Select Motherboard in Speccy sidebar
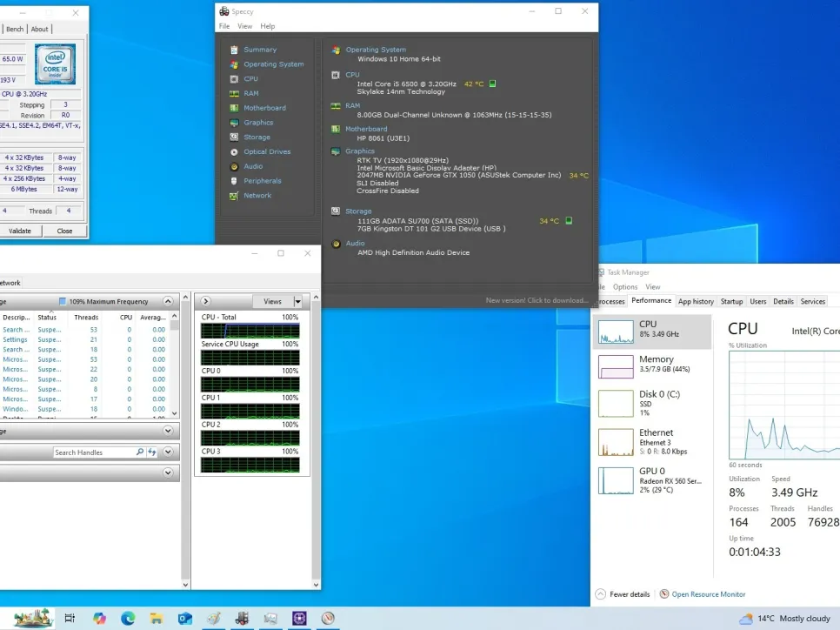Image resolution: width=840 pixels, height=630 pixels. [264, 108]
